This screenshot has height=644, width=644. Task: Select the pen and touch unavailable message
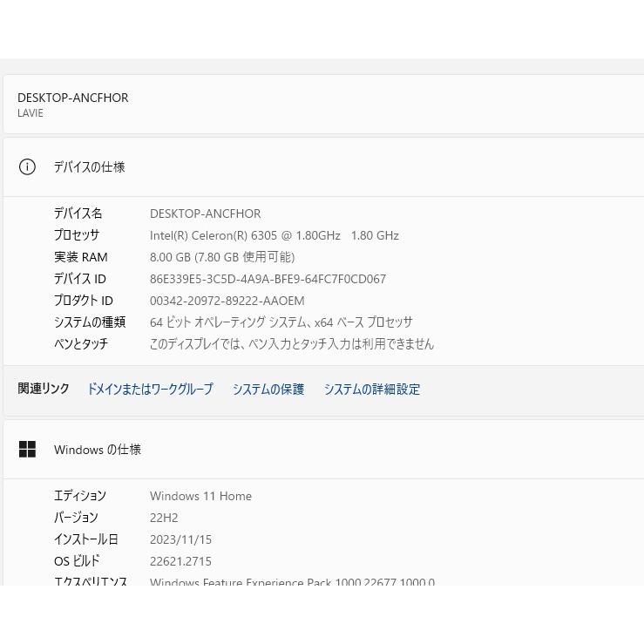click(x=292, y=343)
